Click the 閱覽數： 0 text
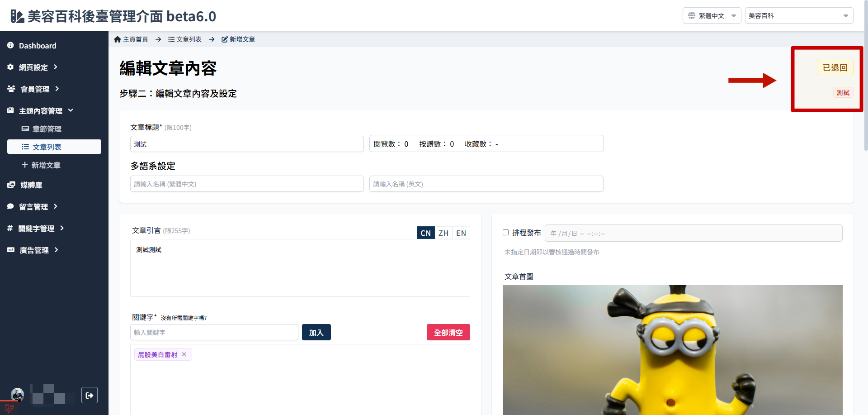 point(391,144)
